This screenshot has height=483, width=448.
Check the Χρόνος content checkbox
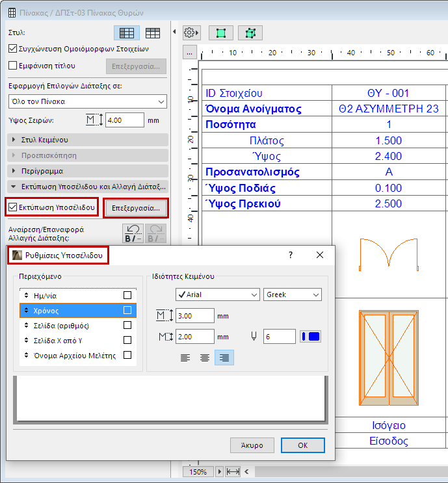(x=127, y=310)
